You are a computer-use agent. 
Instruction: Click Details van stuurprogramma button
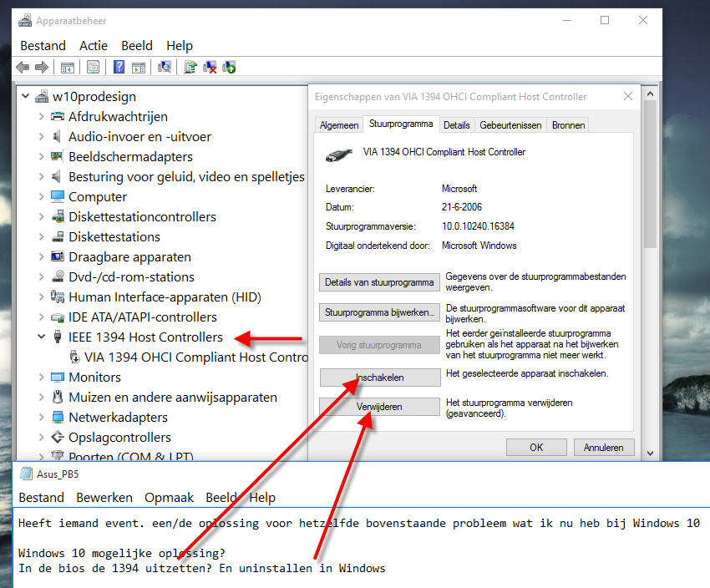click(x=379, y=282)
